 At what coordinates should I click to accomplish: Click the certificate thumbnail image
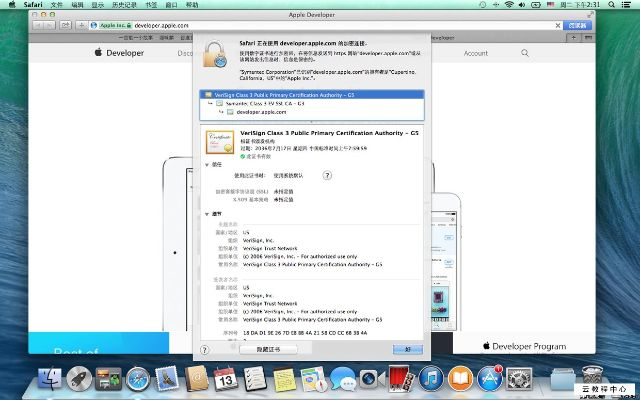(x=220, y=142)
